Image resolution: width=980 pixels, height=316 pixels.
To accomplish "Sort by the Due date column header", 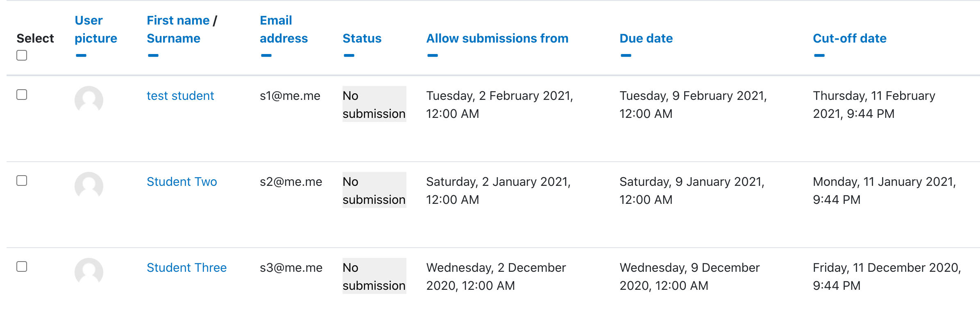I will click(646, 38).
